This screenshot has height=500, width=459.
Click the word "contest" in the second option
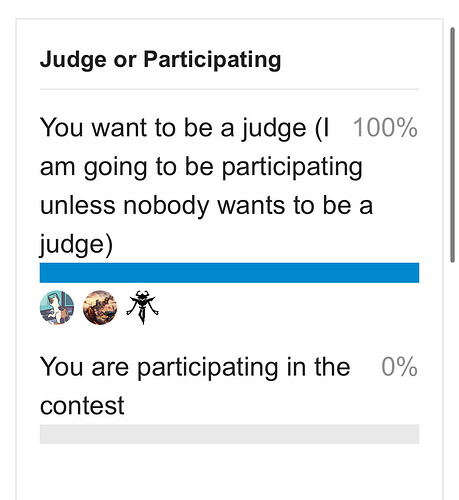(82, 406)
